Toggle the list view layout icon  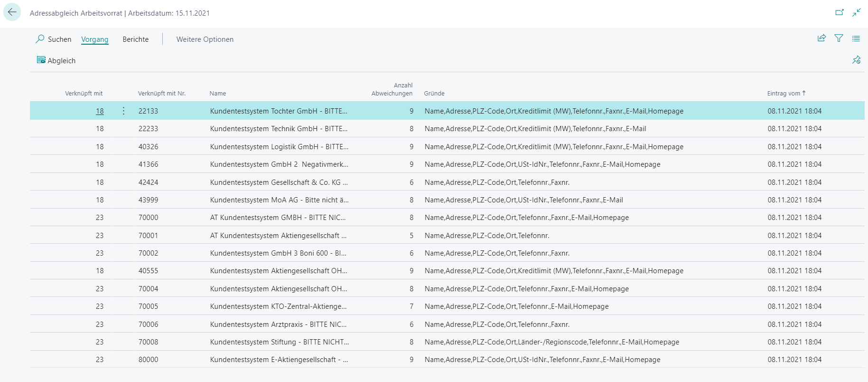pyautogui.click(x=856, y=38)
